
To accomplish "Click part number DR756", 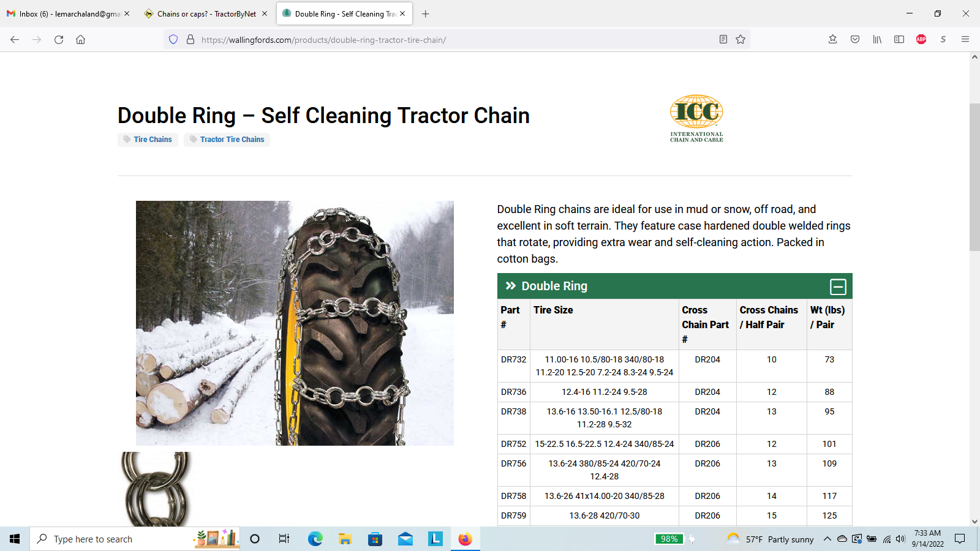I will [x=513, y=463].
